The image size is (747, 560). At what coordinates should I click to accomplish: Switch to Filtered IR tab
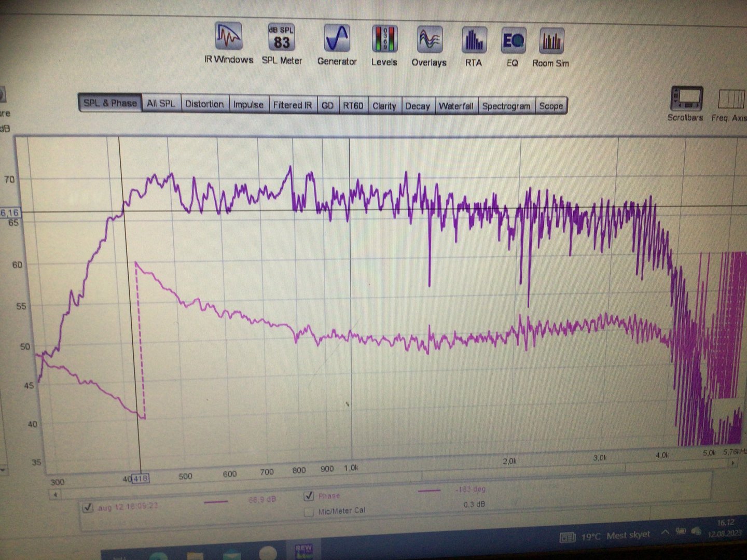[x=293, y=105]
